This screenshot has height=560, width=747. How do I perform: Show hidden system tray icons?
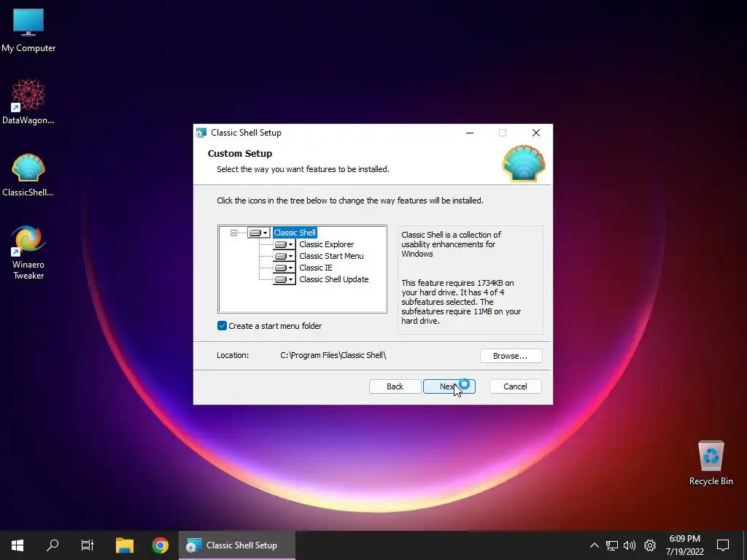pos(594,545)
